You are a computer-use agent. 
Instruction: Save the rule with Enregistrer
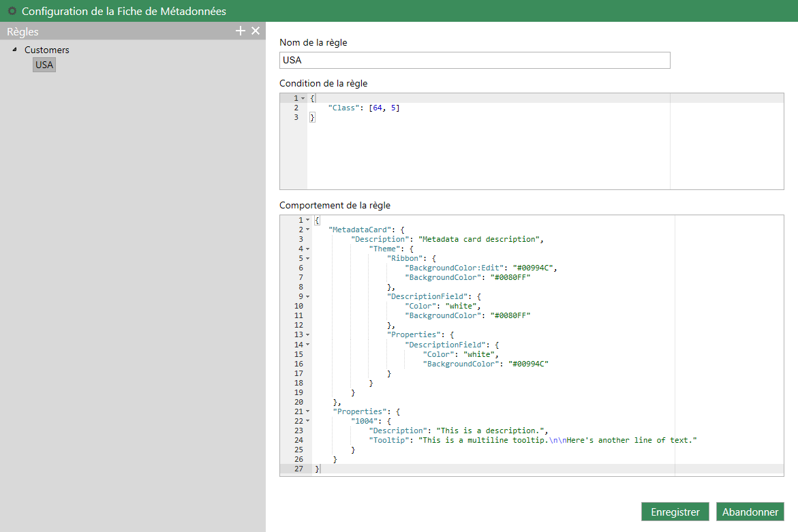click(x=675, y=512)
